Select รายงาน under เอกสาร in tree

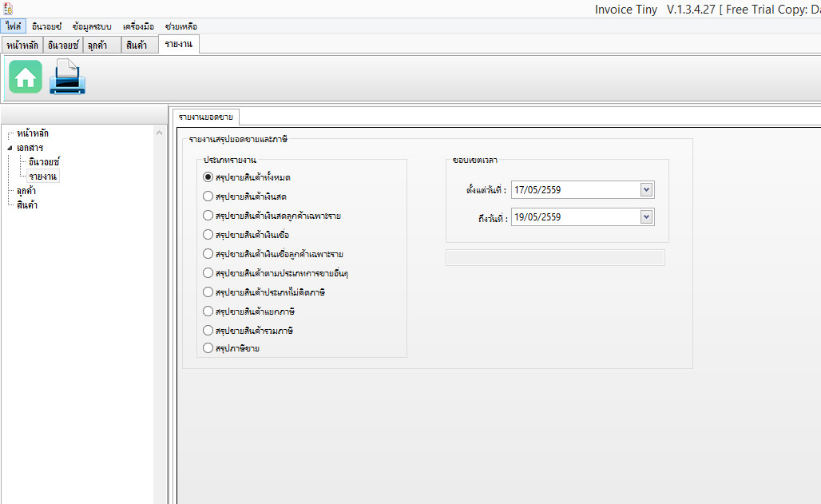coord(43,176)
